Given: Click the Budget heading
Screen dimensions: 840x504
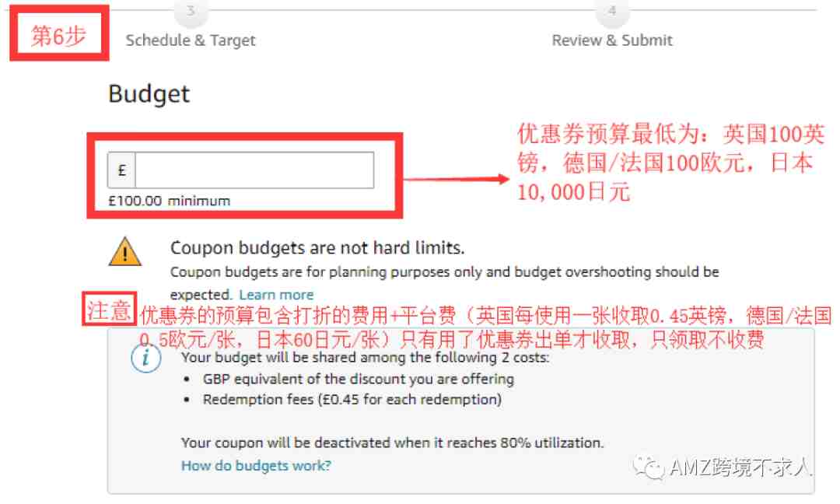Looking at the screenshot, I should click(x=149, y=94).
